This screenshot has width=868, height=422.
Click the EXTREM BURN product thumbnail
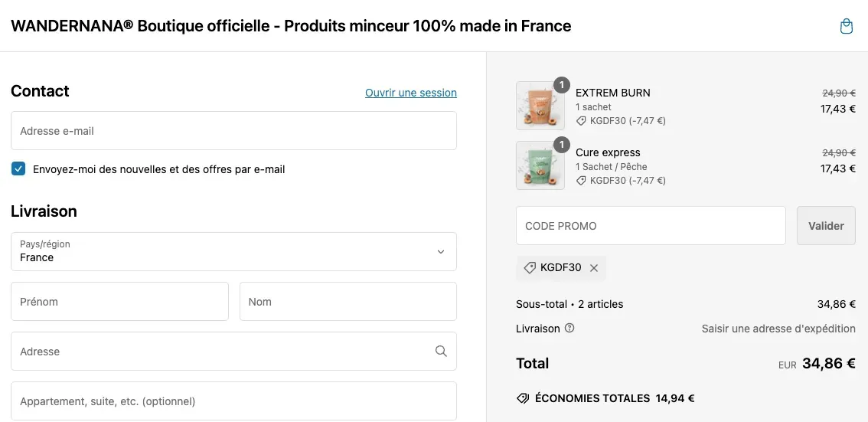click(540, 106)
